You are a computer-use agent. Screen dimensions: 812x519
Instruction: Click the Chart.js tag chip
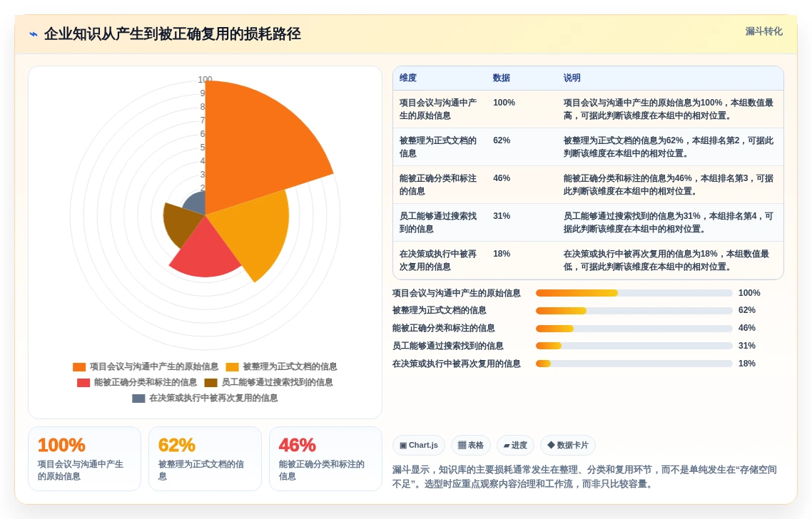[418, 446]
